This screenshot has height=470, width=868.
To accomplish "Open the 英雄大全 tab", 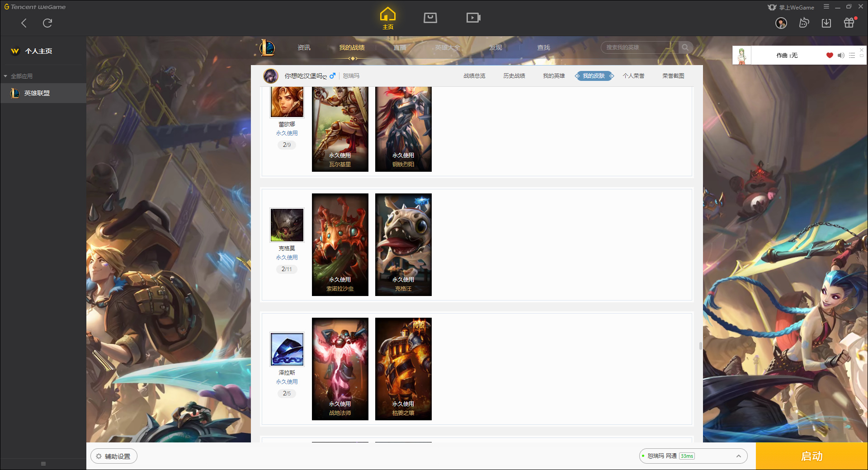I will tap(448, 47).
